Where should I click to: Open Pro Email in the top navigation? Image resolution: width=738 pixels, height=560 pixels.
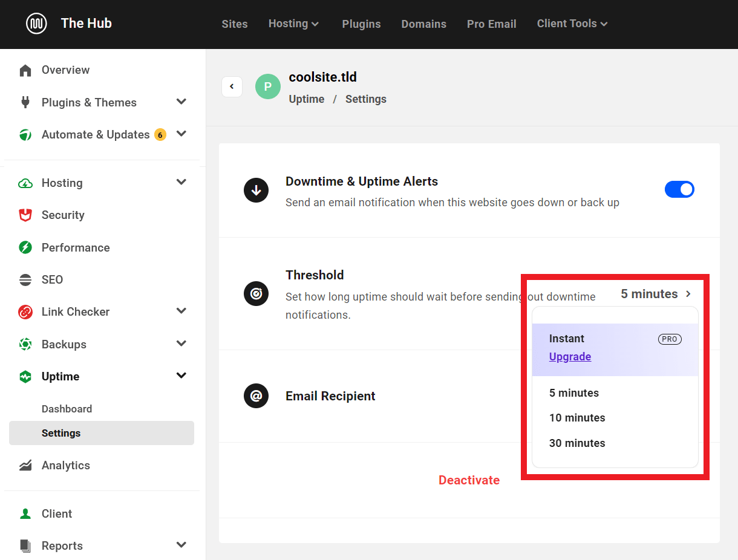[x=492, y=24]
